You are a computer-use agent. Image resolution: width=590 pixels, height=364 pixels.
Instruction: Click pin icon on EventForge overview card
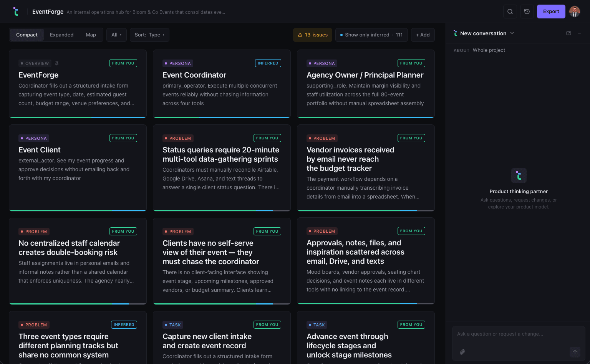tap(57, 63)
